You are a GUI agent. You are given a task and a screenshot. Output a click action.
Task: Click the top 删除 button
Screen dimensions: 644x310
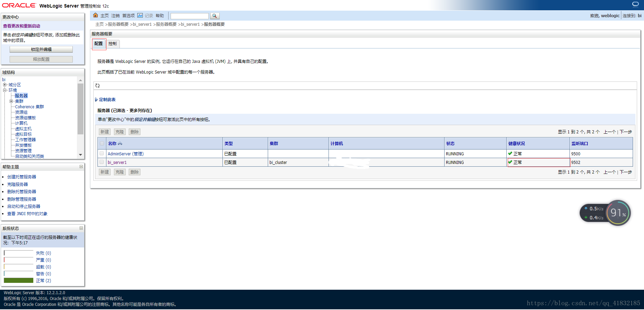tap(135, 132)
